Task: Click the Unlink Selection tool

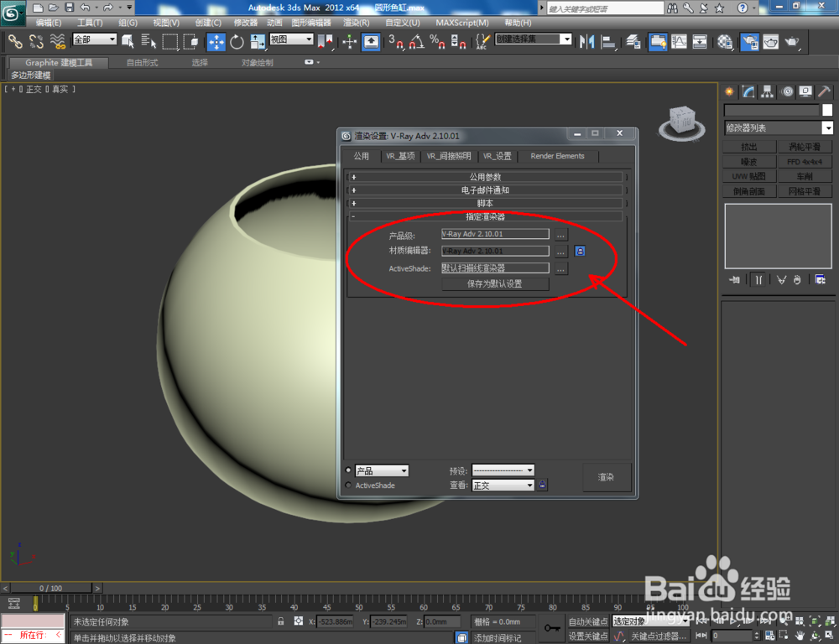Action: coord(36,41)
